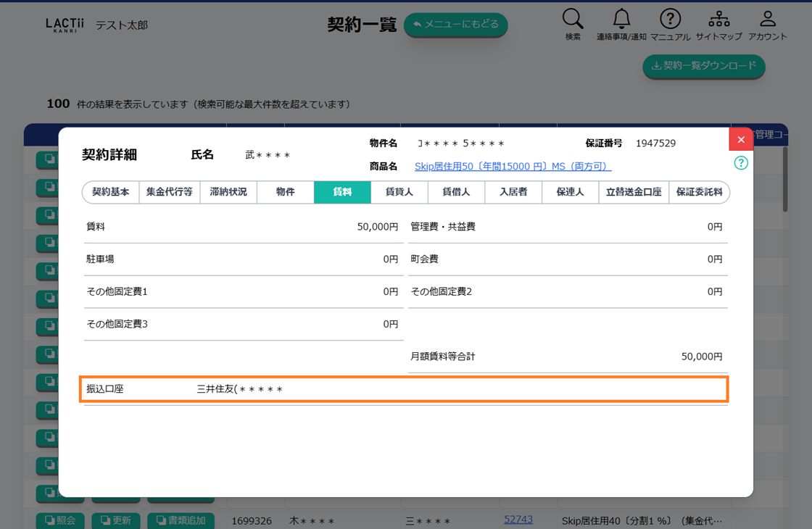Open the notifications bell icon

(621, 20)
